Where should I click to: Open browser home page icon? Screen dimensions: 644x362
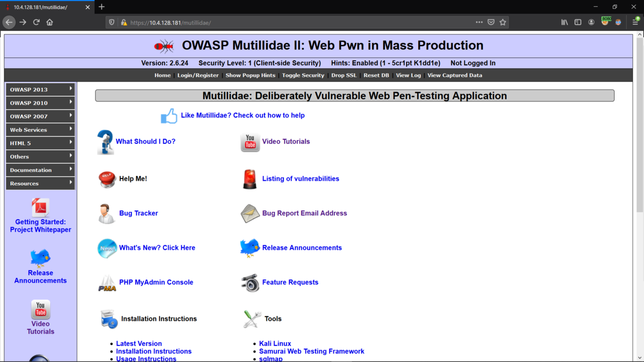50,23
